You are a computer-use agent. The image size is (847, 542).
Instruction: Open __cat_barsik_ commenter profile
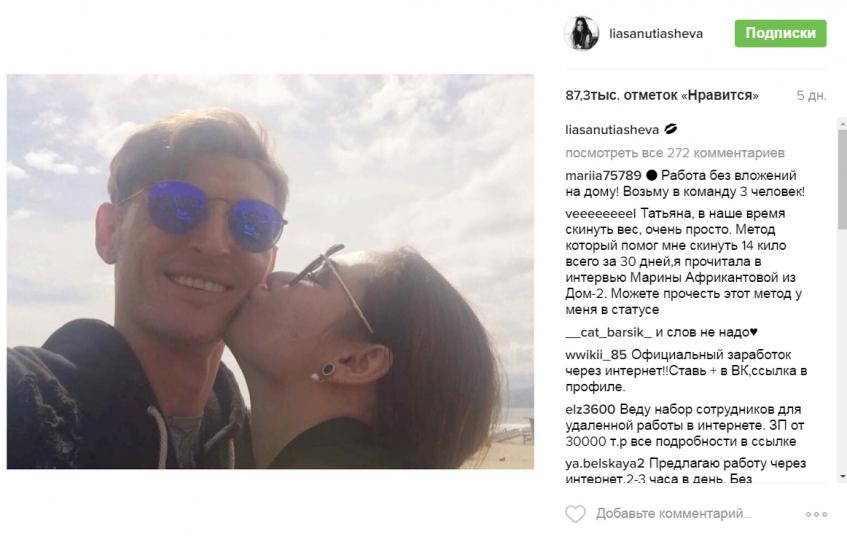tap(609, 332)
